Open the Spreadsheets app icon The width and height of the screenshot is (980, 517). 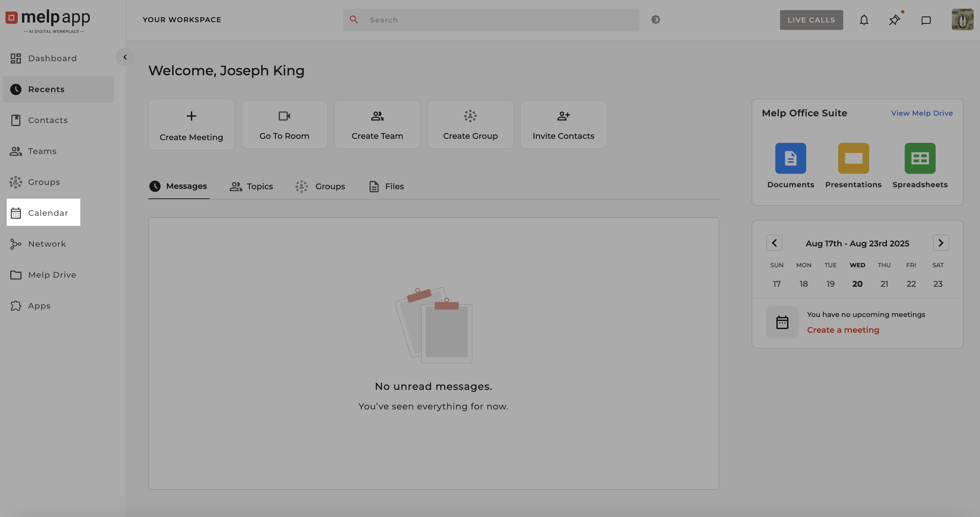[x=920, y=158]
